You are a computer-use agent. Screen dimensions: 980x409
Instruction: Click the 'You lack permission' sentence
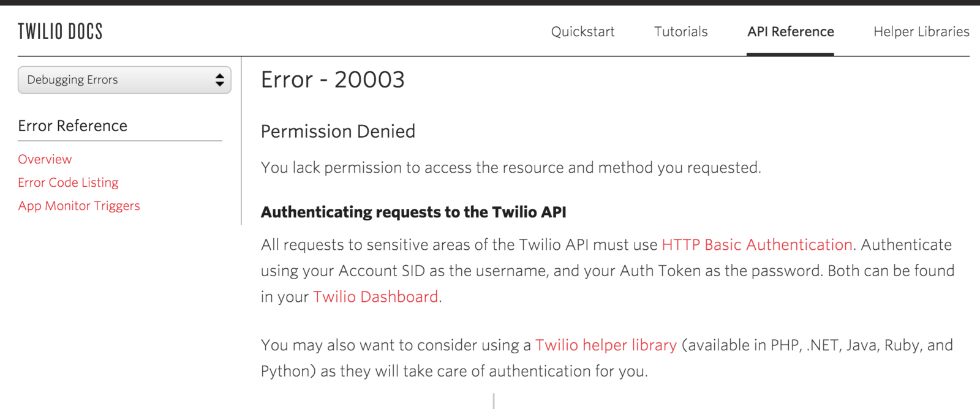(511, 168)
